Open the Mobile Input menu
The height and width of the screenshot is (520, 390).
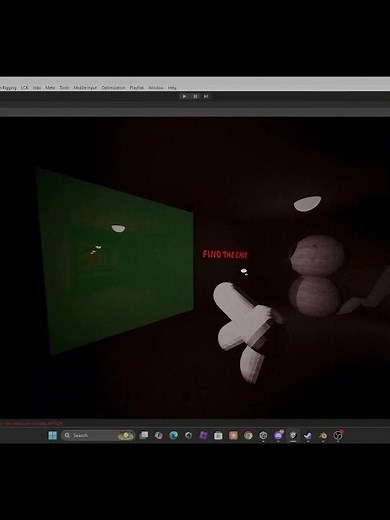pos(85,88)
